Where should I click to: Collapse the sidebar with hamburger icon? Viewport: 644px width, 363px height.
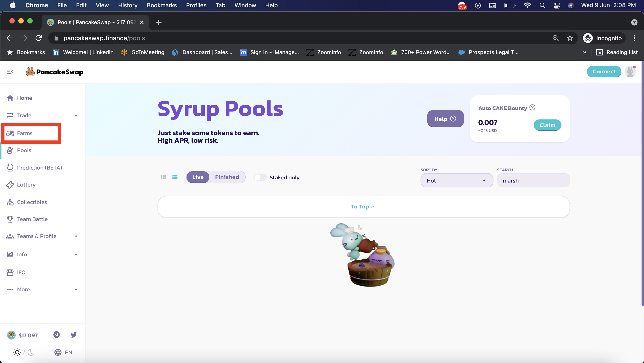coord(10,72)
